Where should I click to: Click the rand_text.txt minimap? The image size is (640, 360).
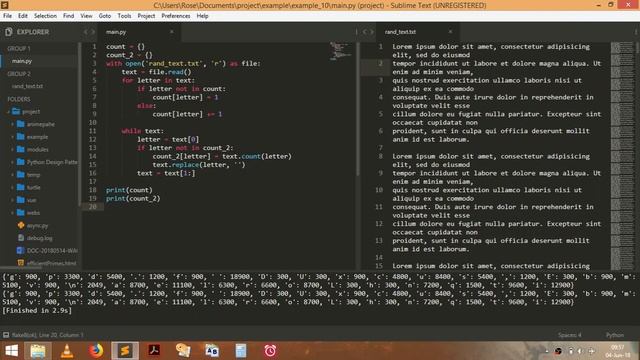[622, 155]
